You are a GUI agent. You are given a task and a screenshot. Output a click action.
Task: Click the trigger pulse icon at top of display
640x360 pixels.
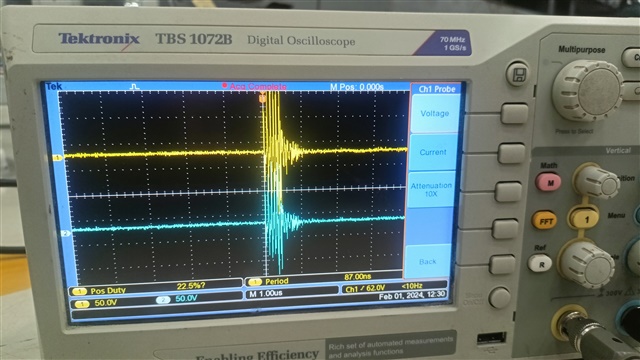coord(134,86)
